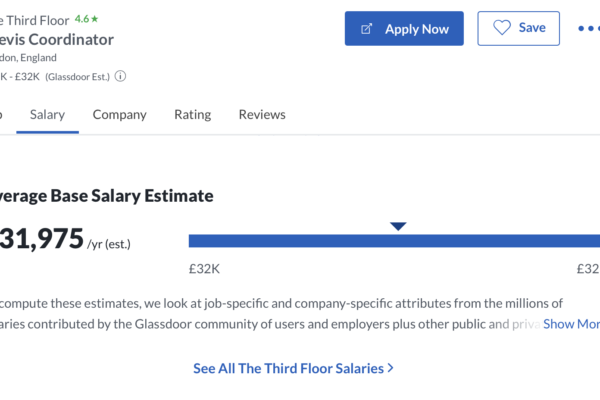Click the £31,975 salary estimate figure
This screenshot has width=600, height=400.
pyautogui.click(x=41, y=238)
